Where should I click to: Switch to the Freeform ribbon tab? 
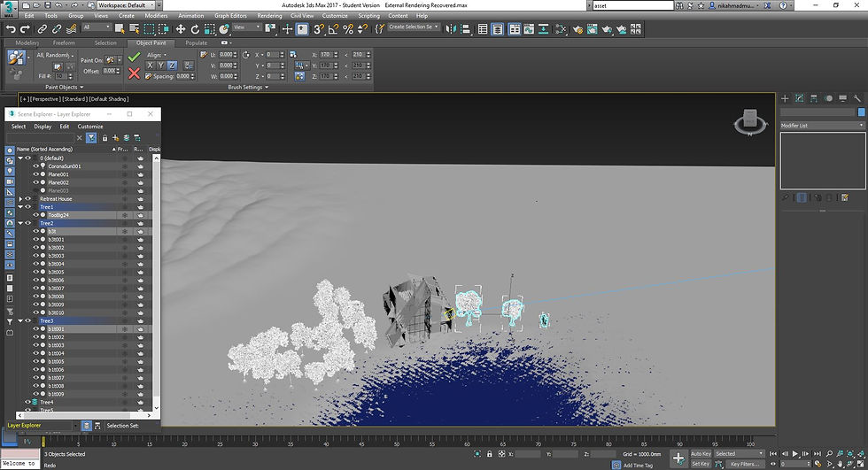pyautogui.click(x=64, y=42)
